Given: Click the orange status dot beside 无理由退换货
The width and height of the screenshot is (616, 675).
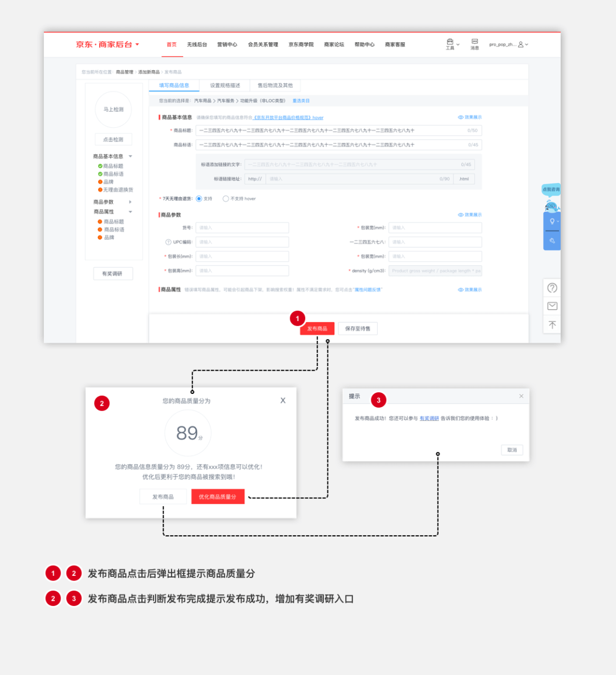Looking at the screenshot, I should point(100,190).
